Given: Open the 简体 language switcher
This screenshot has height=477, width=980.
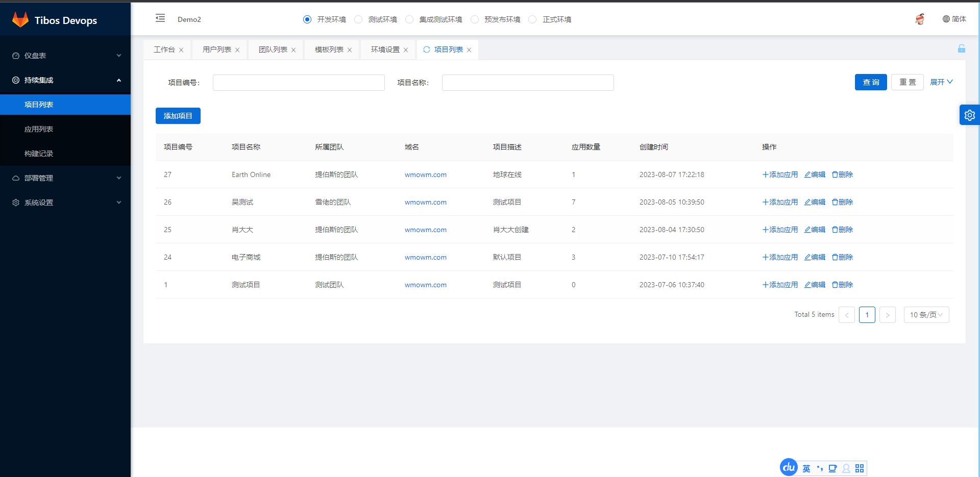Looking at the screenshot, I should (x=954, y=19).
